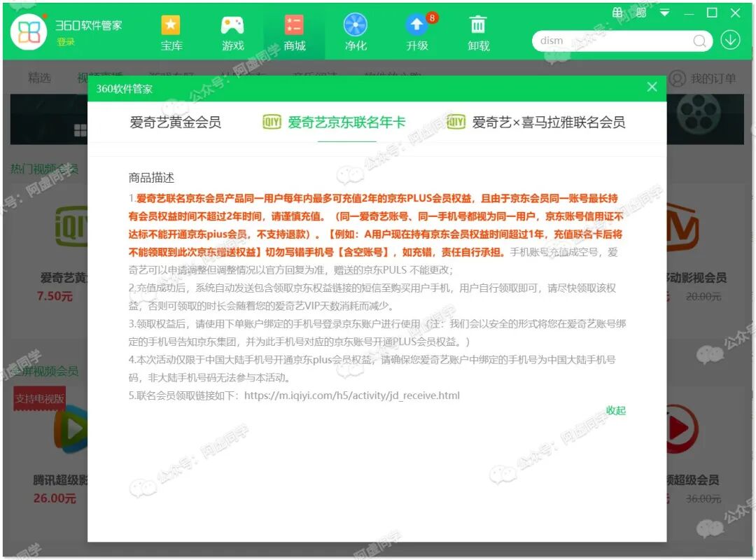Click the 360软件管家 logo icon
756x560 pixels.
point(29,31)
